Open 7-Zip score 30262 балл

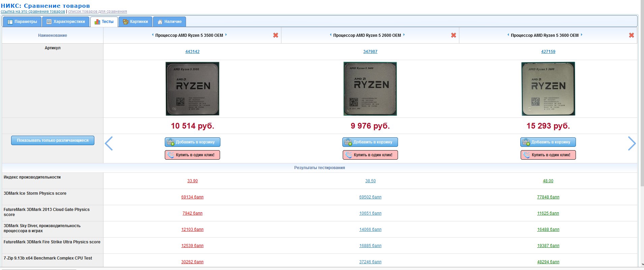click(x=192, y=262)
